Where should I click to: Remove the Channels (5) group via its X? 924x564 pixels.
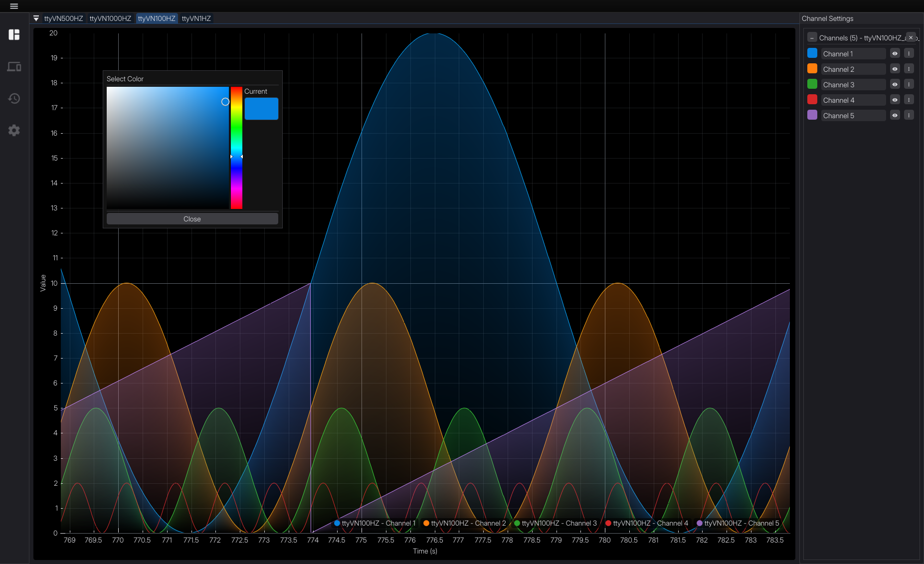click(910, 37)
